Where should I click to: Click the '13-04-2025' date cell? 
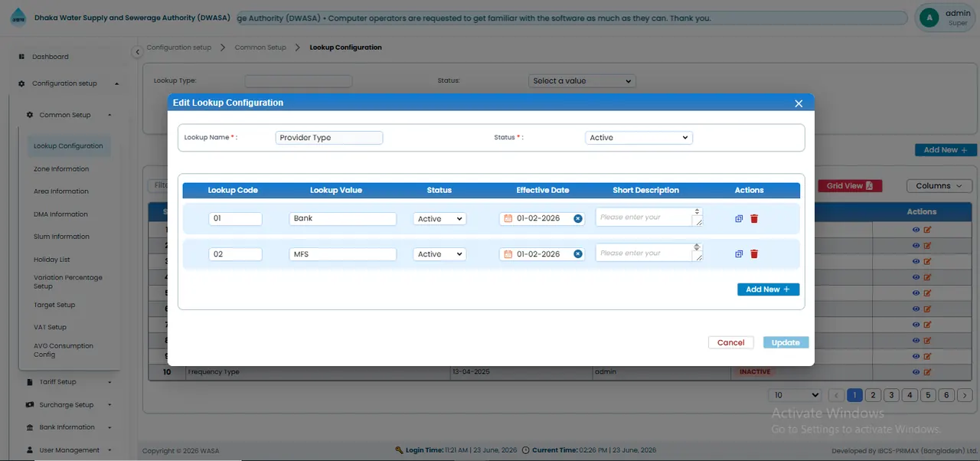[x=521, y=372]
